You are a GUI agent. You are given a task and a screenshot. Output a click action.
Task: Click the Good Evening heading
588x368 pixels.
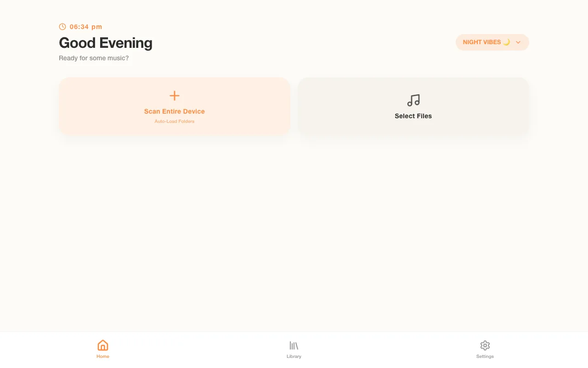106,43
